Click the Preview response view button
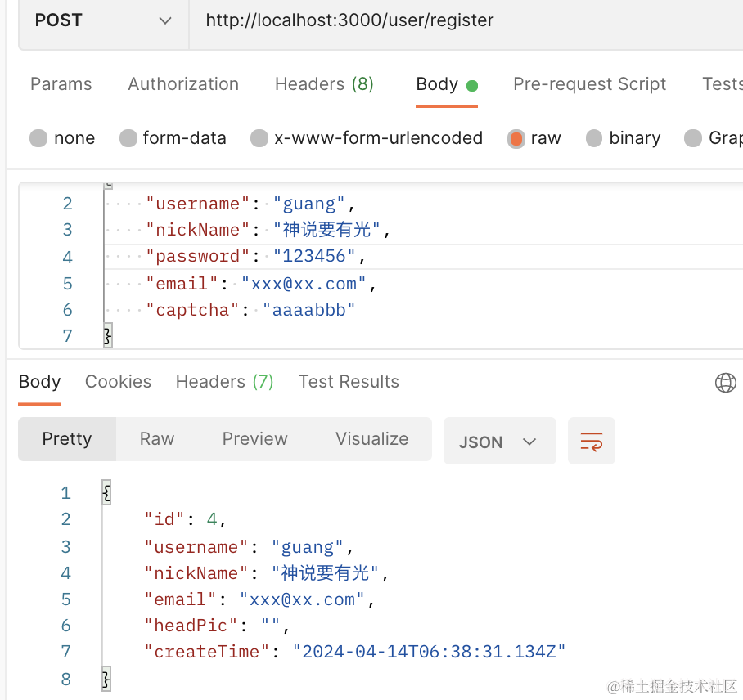The width and height of the screenshot is (743, 700). pos(254,439)
